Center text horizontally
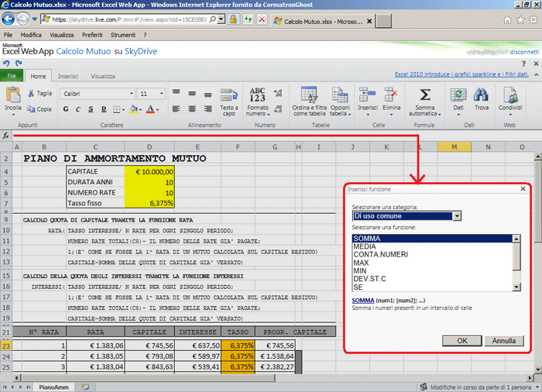Viewport: 542px width, 392px height. (x=192, y=109)
